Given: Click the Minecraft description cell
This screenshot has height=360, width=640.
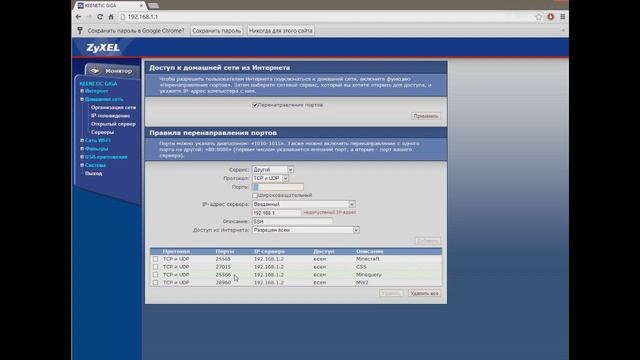Looking at the screenshot, I should (368, 259).
